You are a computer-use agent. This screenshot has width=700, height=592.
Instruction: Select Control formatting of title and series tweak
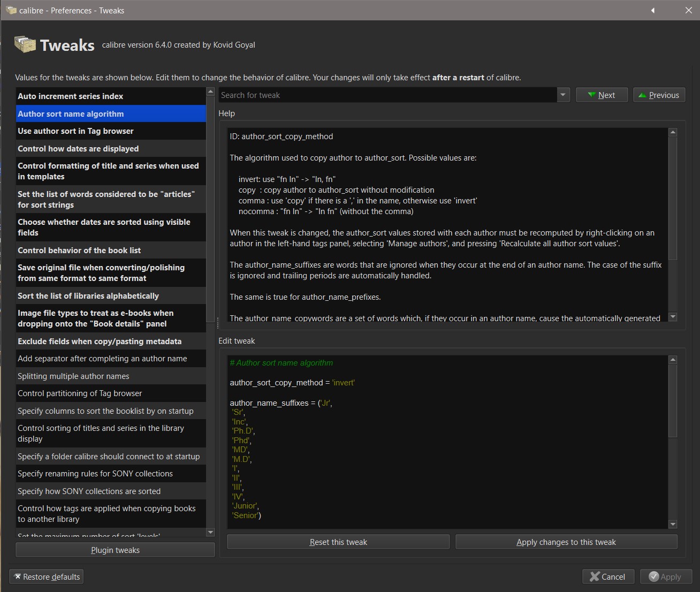pos(111,171)
